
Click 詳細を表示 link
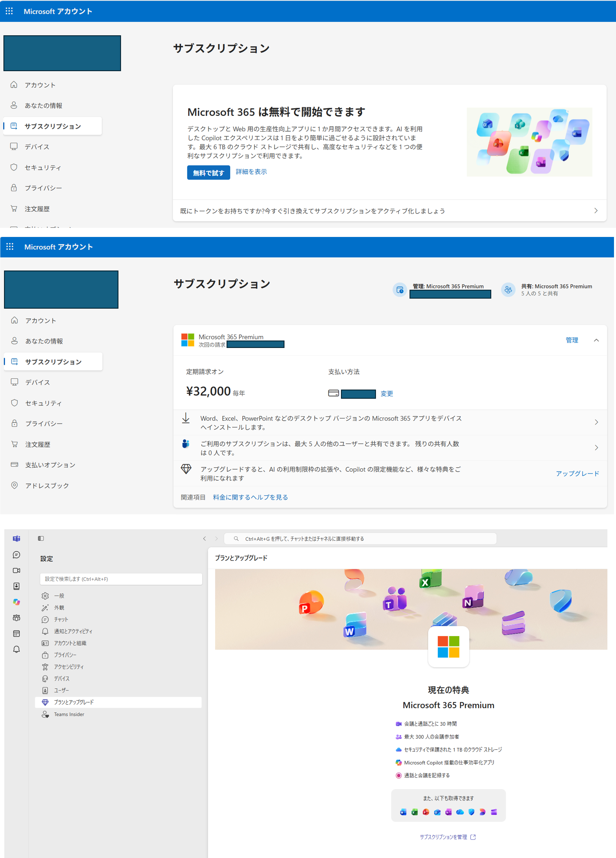251,172
